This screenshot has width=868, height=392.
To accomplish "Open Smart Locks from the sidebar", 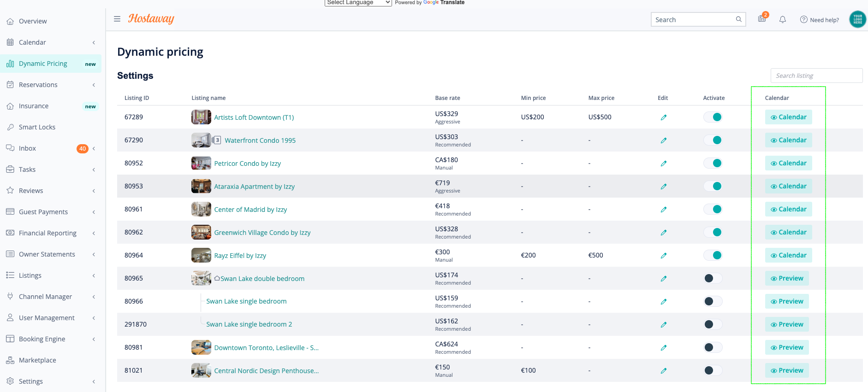I will (37, 127).
